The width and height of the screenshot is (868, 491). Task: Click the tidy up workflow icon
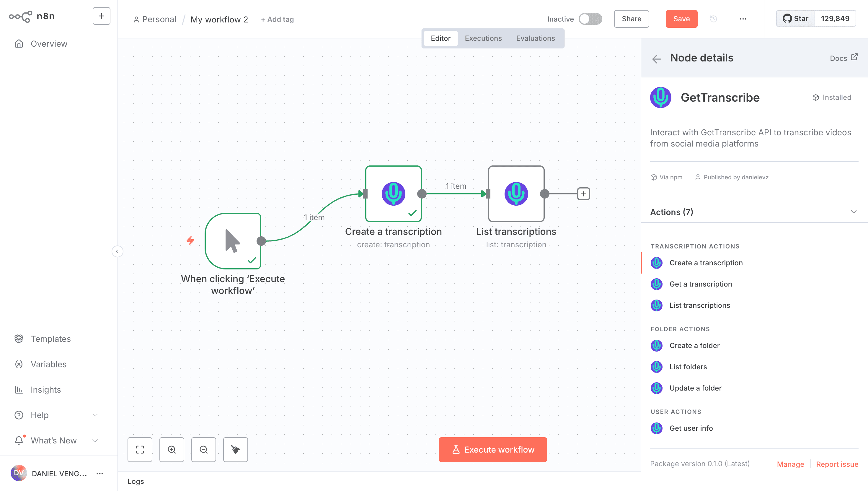[x=235, y=450]
